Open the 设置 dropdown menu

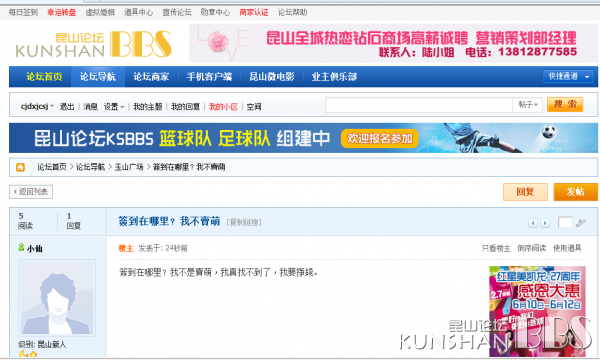(x=114, y=107)
